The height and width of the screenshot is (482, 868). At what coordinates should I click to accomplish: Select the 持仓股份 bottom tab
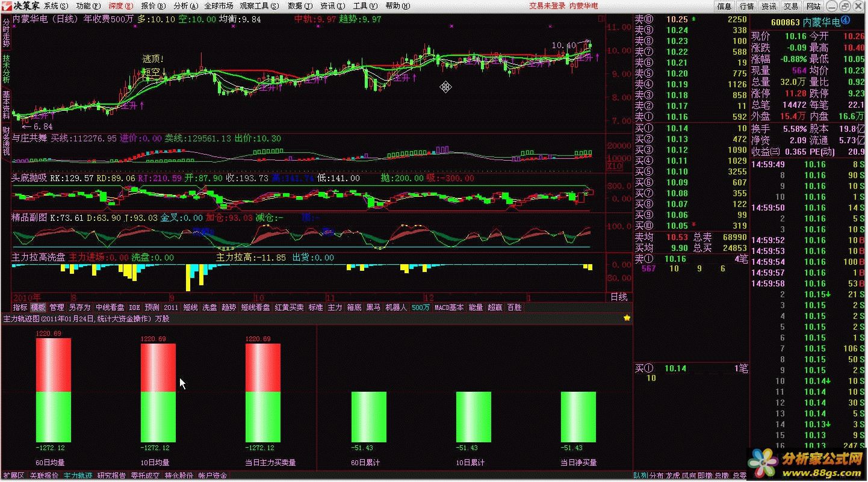(179, 476)
